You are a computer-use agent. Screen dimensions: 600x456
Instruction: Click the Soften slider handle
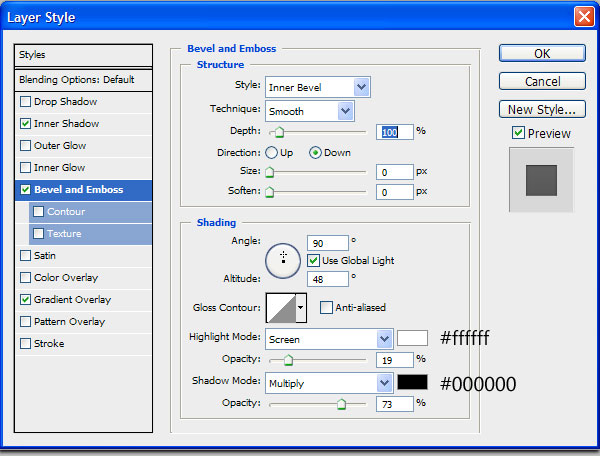click(269, 192)
